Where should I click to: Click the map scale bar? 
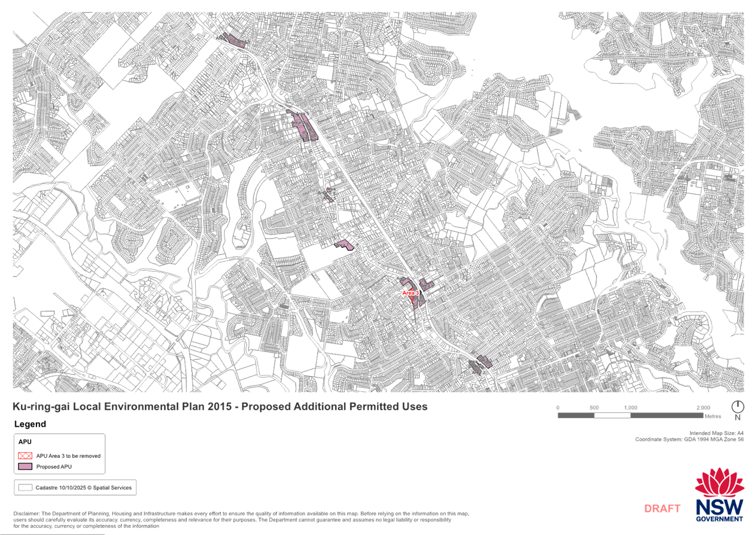(x=630, y=416)
